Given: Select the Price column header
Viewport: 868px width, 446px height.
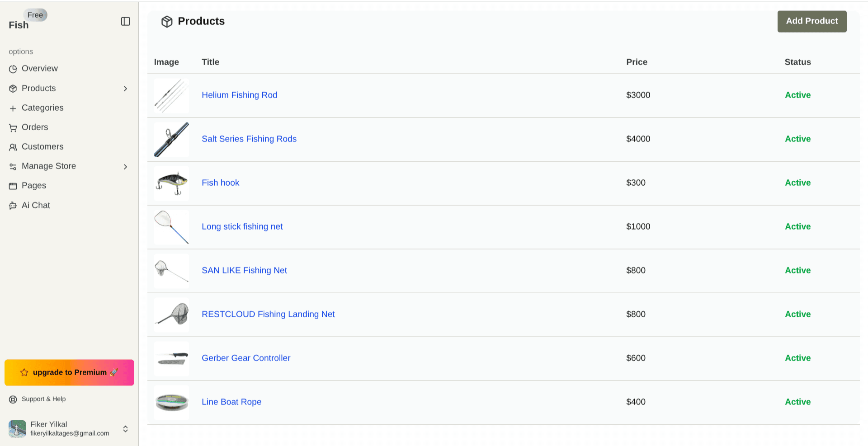Looking at the screenshot, I should pyautogui.click(x=637, y=62).
